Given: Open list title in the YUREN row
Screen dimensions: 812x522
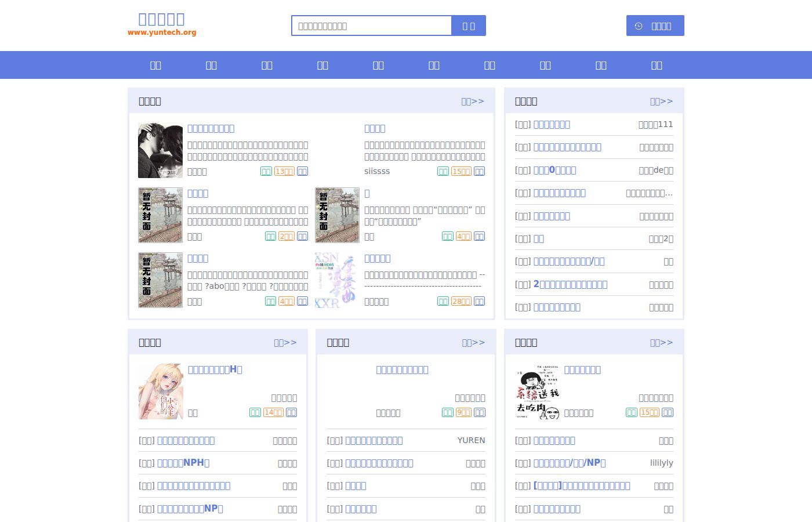Looking at the screenshot, I should 374,440.
